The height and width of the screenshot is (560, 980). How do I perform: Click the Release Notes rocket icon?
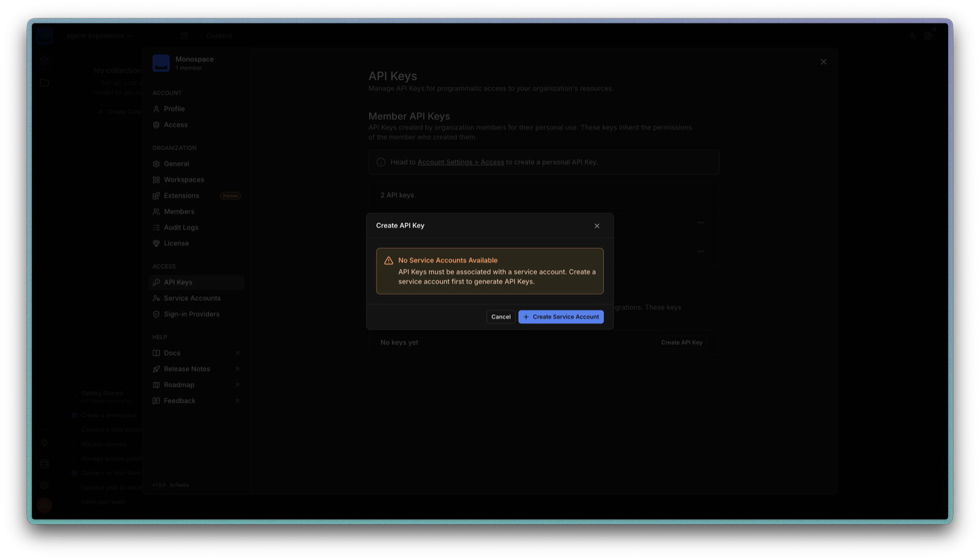[x=156, y=369]
